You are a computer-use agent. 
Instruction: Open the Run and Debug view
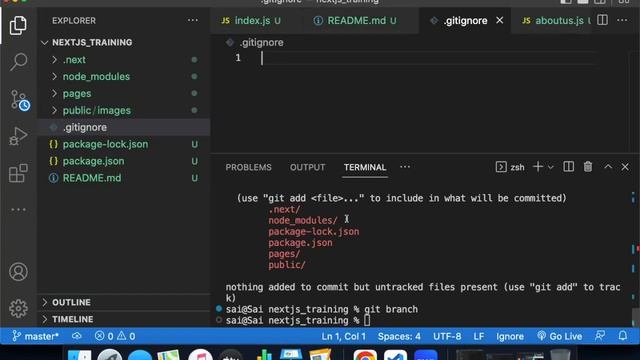coord(18,136)
